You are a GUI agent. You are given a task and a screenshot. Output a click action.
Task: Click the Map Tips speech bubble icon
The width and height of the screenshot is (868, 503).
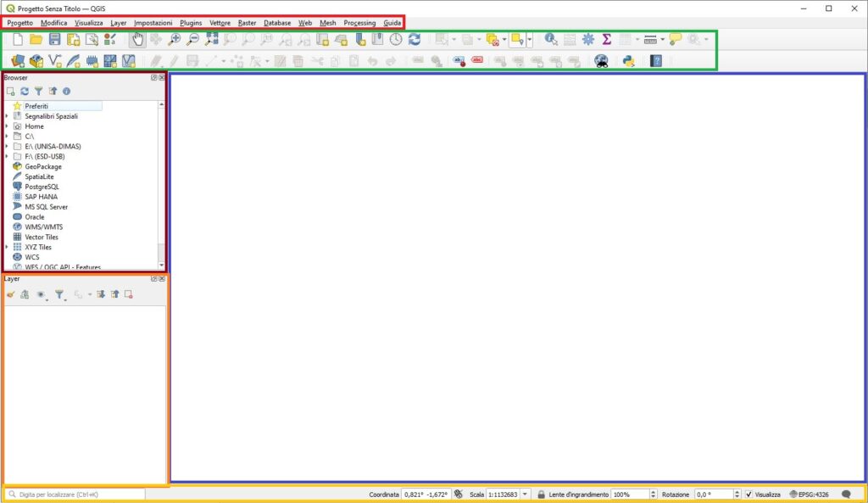tap(676, 39)
